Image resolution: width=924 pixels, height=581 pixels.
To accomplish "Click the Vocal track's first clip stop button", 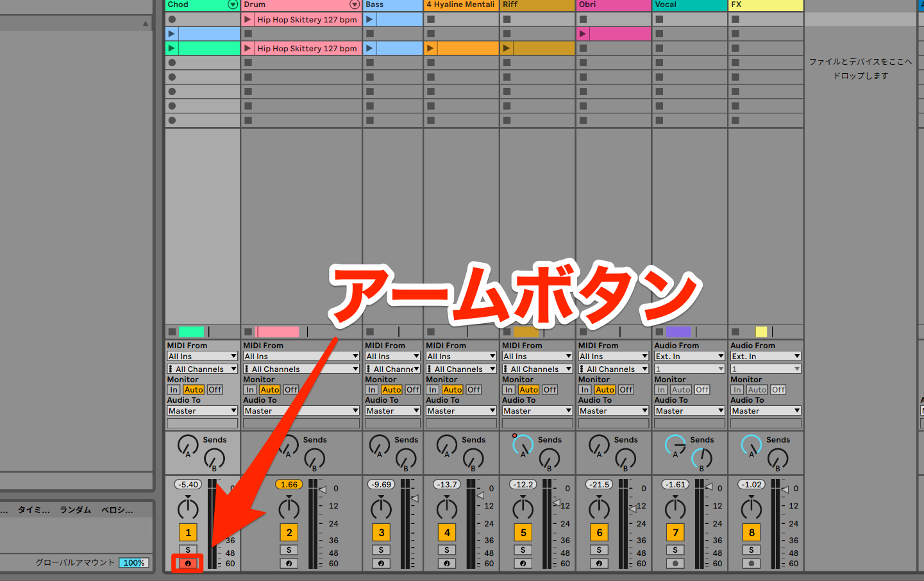I will click(x=659, y=19).
